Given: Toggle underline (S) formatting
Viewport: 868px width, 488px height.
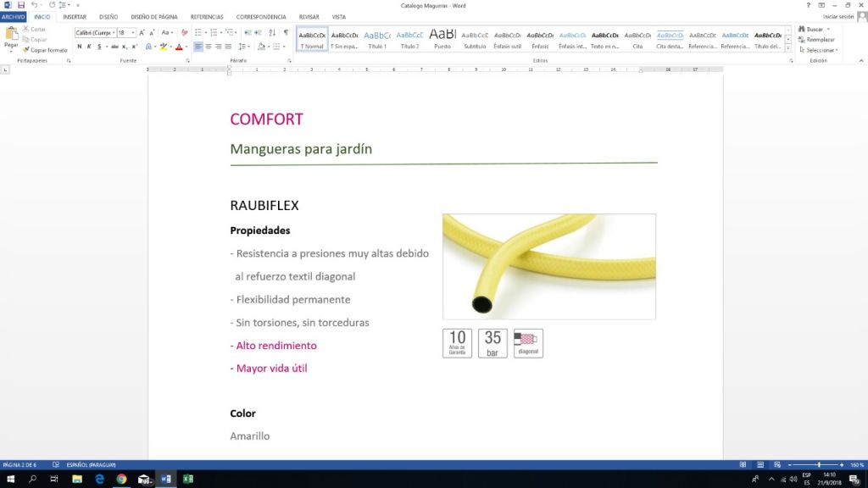Looking at the screenshot, I should point(99,47).
